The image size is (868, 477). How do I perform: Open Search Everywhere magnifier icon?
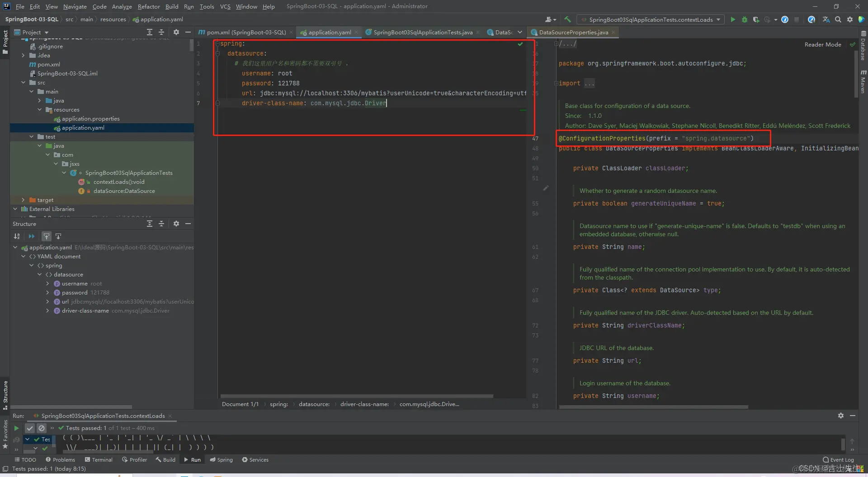pos(838,19)
